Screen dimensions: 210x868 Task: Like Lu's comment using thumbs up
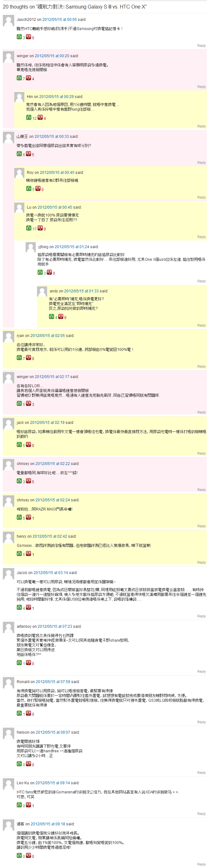point(29,228)
